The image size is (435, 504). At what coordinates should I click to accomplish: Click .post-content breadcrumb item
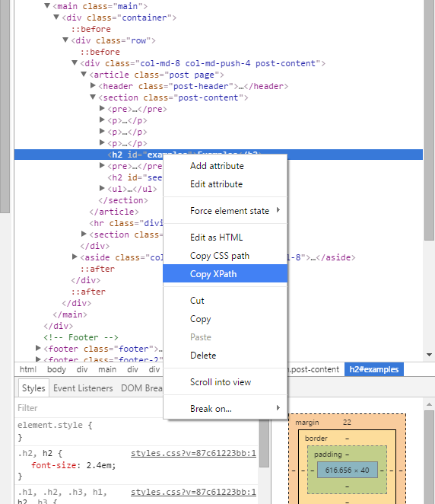click(x=314, y=370)
